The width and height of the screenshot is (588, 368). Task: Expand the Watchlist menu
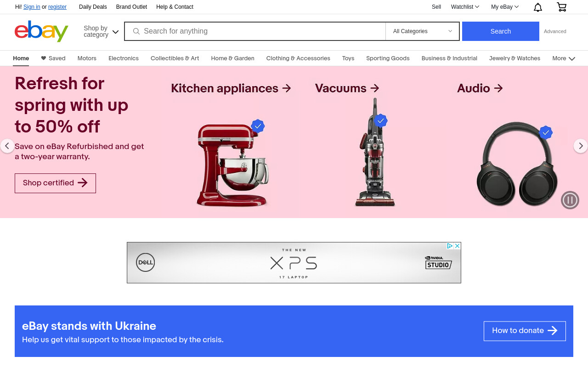tap(465, 7)
